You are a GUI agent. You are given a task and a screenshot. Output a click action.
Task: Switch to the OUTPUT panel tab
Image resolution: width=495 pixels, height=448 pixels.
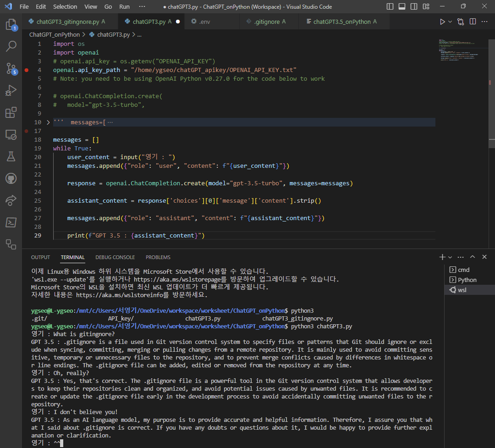tap(40, 257)
